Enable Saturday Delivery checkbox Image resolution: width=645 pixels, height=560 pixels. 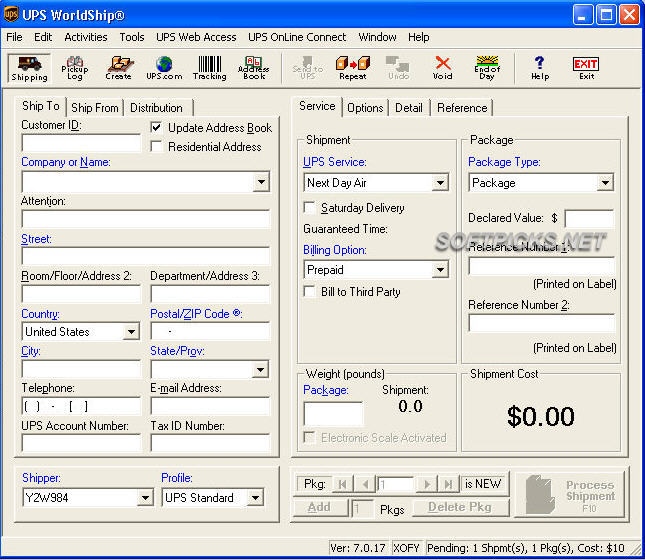tap(309, 207)
